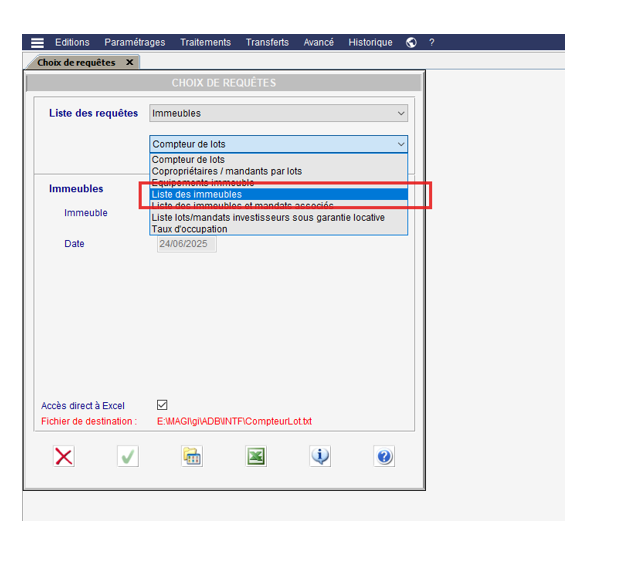Screen dimensions: 636x567
Task: Click the globe icon in menu bar
Action: [x=411, y=43]
